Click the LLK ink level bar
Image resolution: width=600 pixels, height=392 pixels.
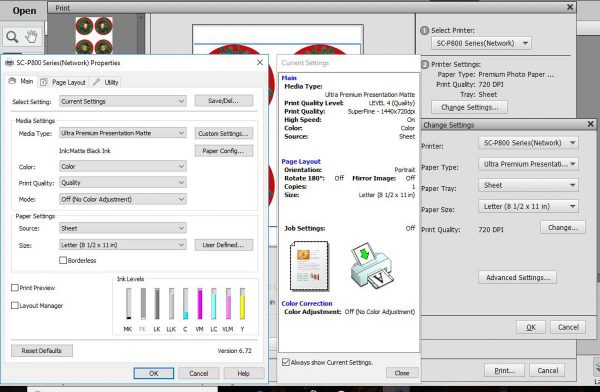point(171,304)
